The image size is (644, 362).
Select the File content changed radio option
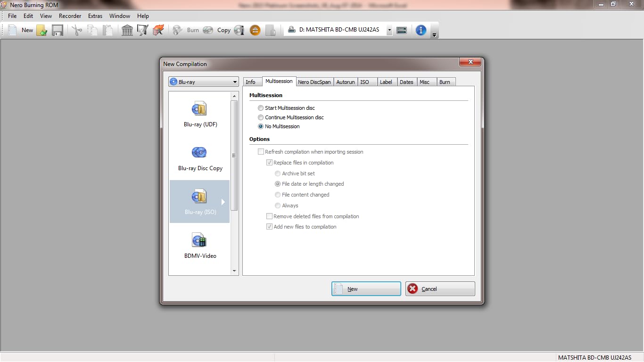(278, 195)
